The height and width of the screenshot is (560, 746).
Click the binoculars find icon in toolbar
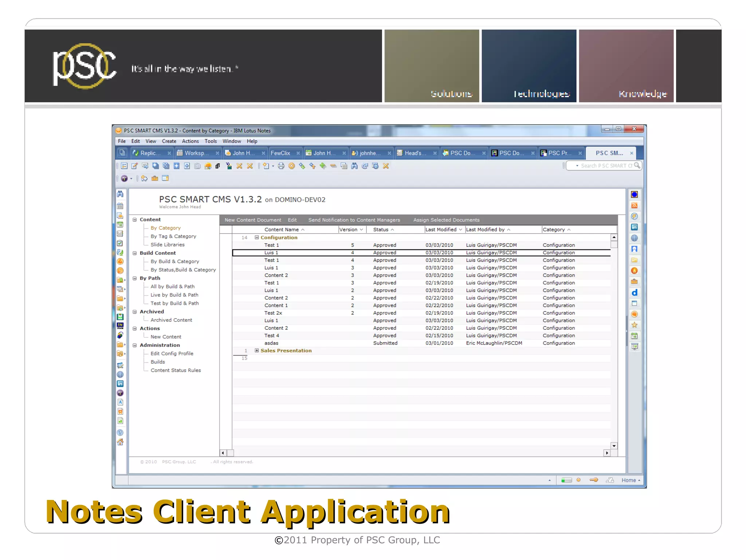pos(354,166)
